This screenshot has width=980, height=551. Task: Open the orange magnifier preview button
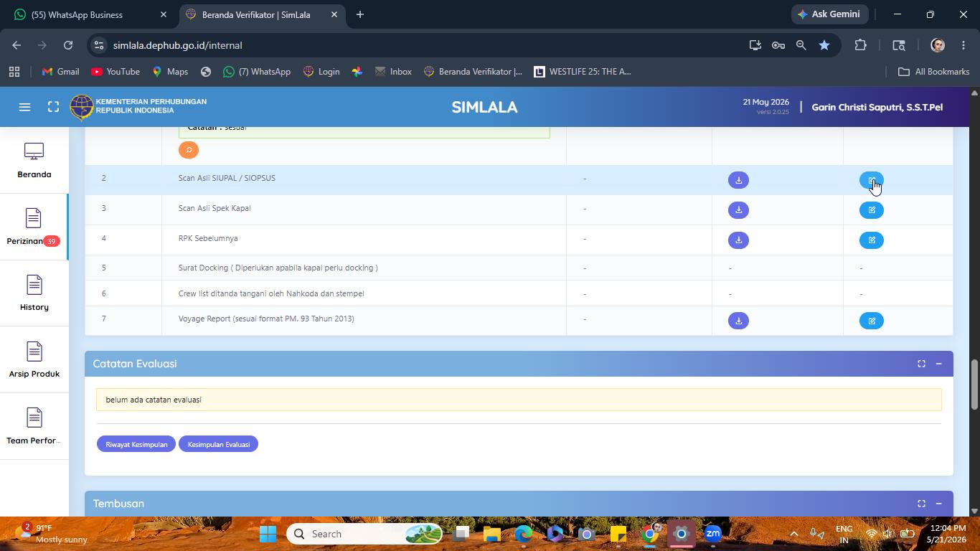point(189,150)
